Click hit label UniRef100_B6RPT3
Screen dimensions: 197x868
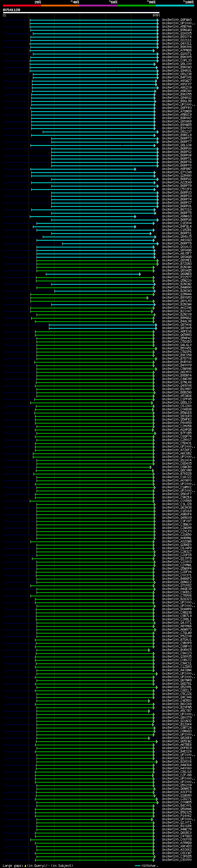[177, 139]
